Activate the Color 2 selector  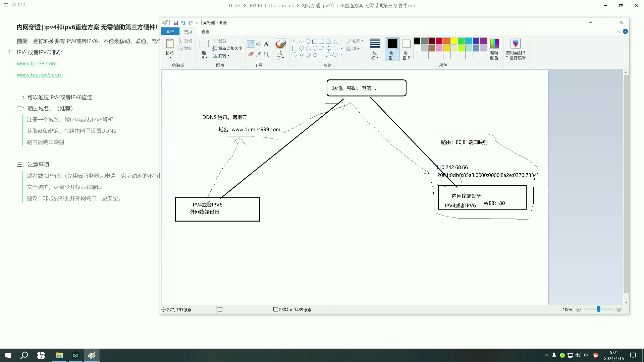point(406,49)
